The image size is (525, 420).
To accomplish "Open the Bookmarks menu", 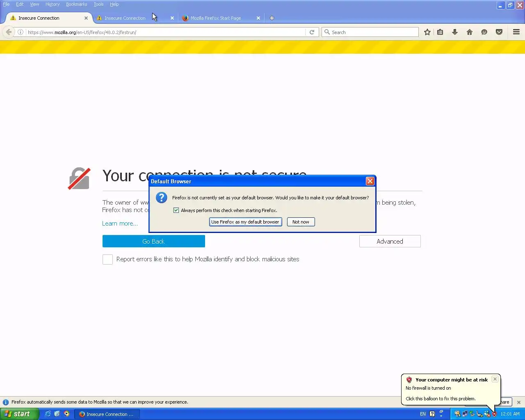I will coord(76,4).
